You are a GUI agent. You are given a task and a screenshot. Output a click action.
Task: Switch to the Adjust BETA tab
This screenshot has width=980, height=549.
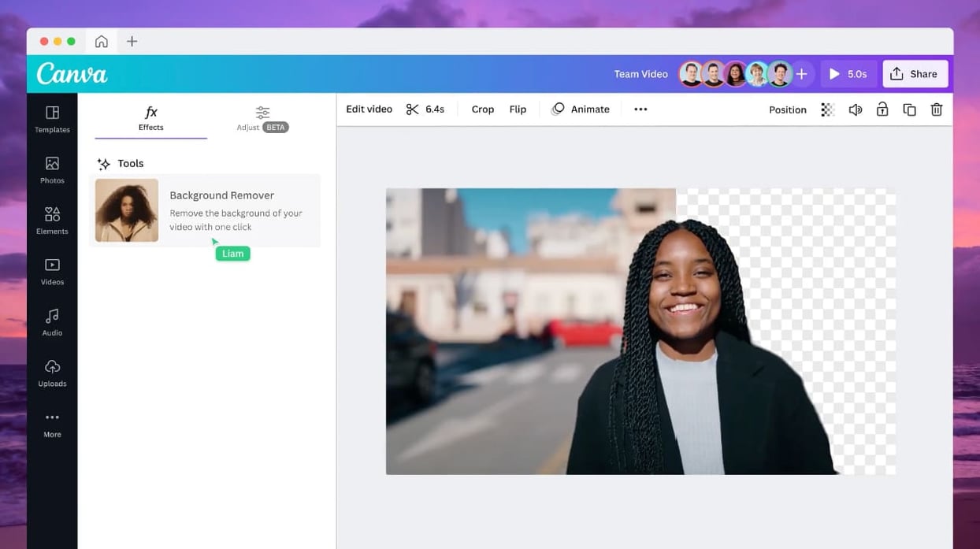[262, 118]
